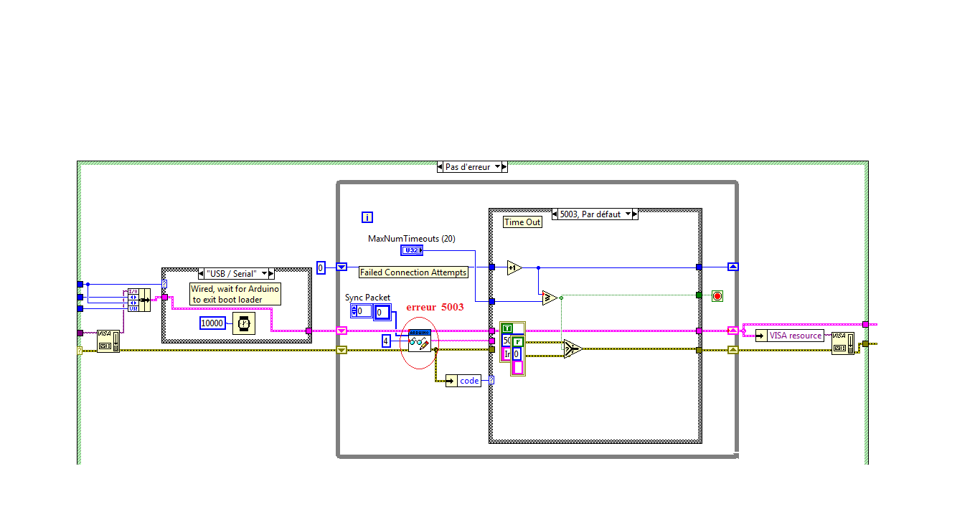Go to previous case of 5003 structure

[x=555, y=214]
